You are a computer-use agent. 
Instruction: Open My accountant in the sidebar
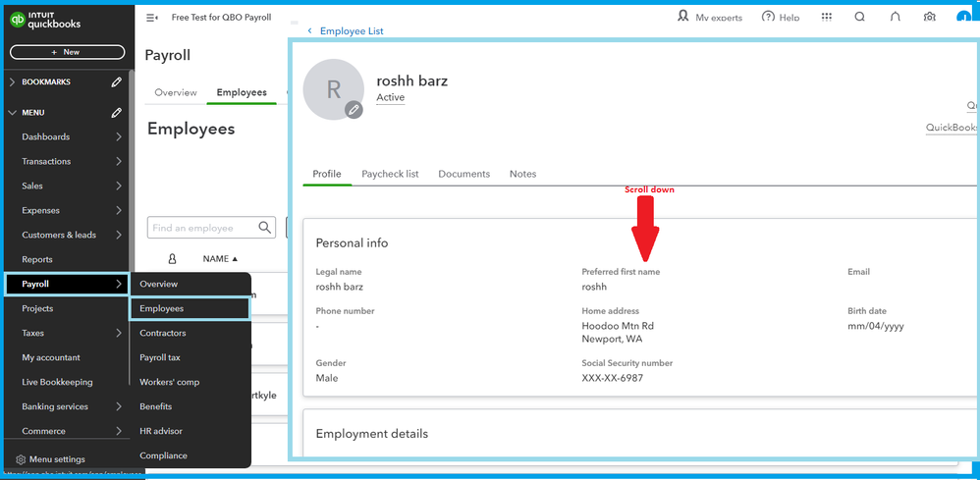pyautogui.click(x=51, y=357)
